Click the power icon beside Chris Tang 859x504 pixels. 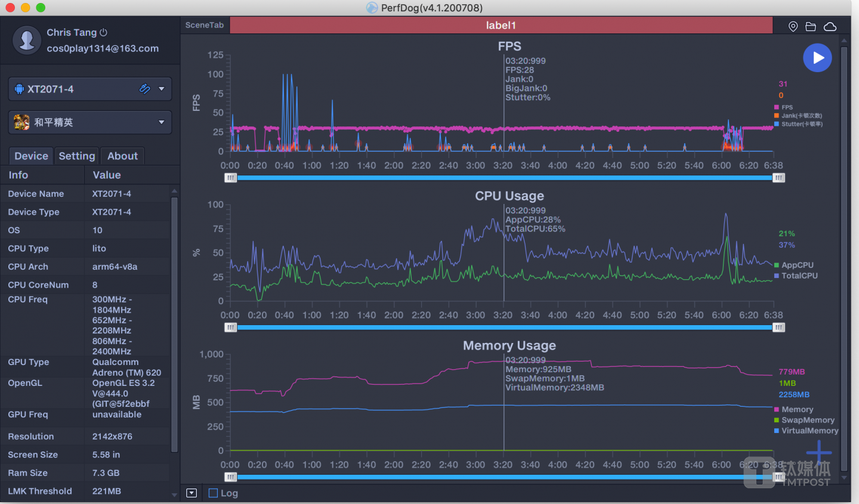tap(104, 32)
